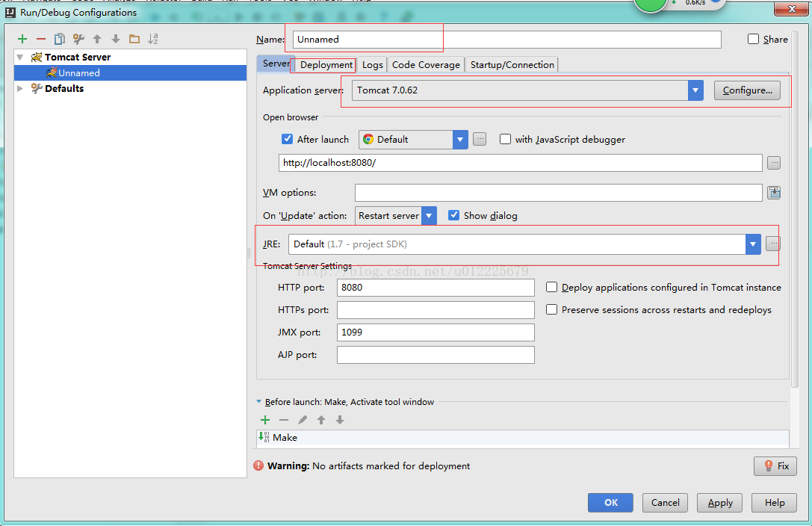
Task: Click the Name input field
Action: [507, 40]
